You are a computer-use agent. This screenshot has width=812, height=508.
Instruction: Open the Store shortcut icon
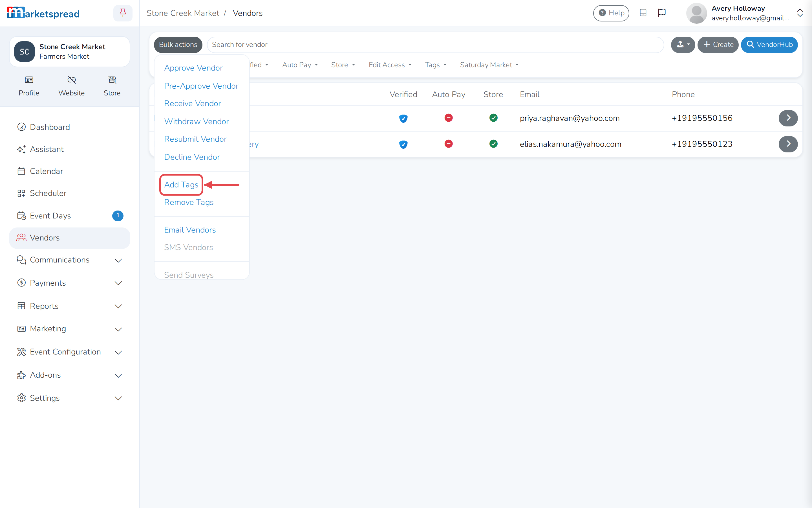tap(112, 86)
